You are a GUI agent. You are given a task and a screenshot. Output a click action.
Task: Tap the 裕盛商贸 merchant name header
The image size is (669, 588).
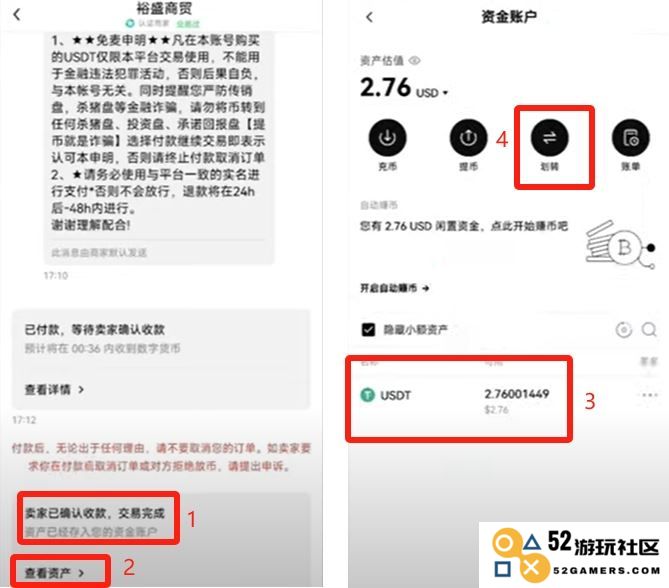[x=164, y=8]
